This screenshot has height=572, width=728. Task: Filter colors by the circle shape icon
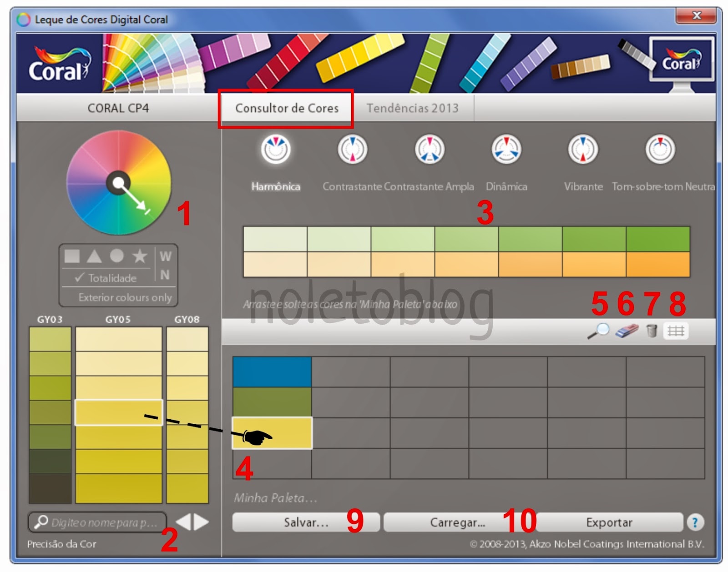(117, 256)
